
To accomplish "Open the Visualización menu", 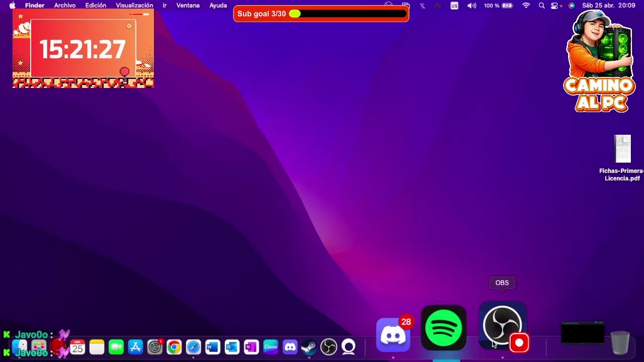I will 134,6.
